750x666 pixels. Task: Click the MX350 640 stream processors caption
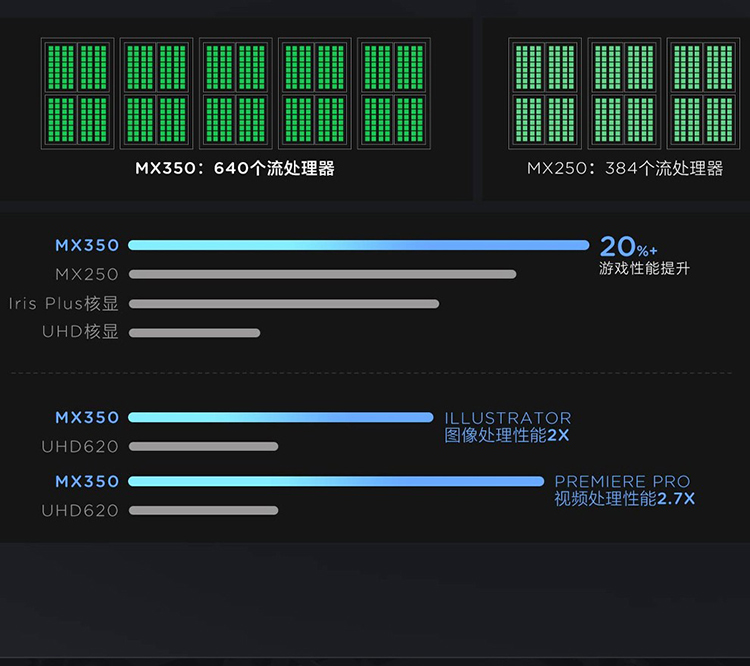pyautogui.click(x=235, y=168)
